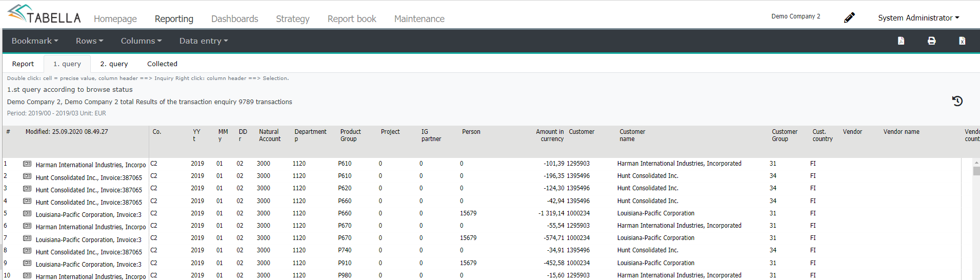This screenshot has height=280, width=980.
Task: Click Demo Company 2 label
Action: point(795,16)
